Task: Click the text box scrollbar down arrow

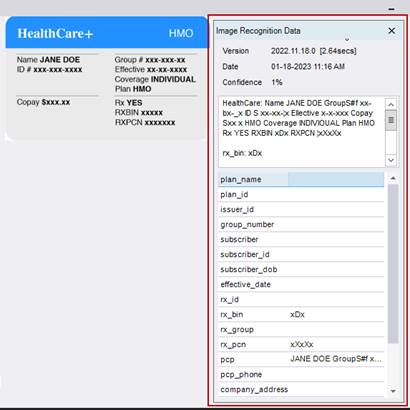Action: pyautogui.click(x=391, y=160)
